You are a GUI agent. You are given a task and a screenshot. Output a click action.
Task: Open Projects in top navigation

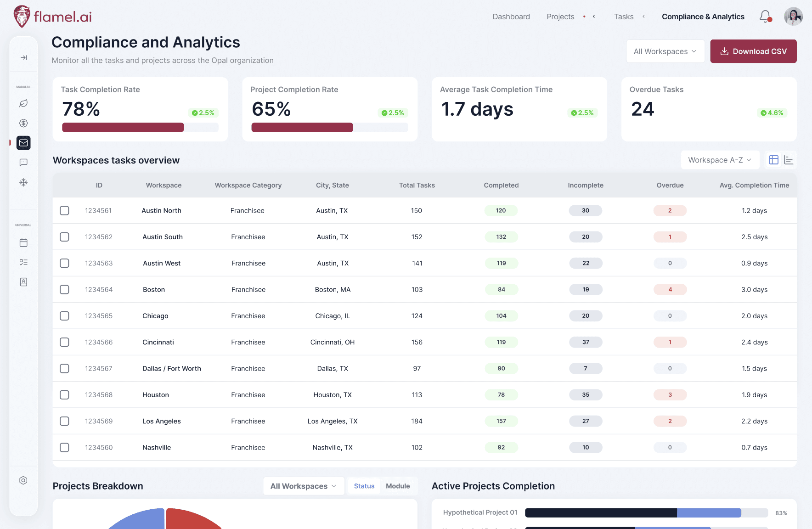tap(560, 17)
